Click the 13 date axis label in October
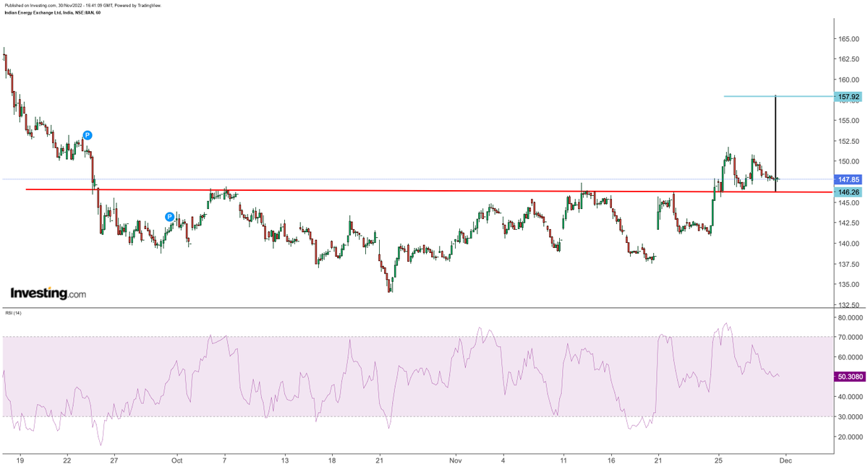This screenshot has height=467, width=868. 285,460
